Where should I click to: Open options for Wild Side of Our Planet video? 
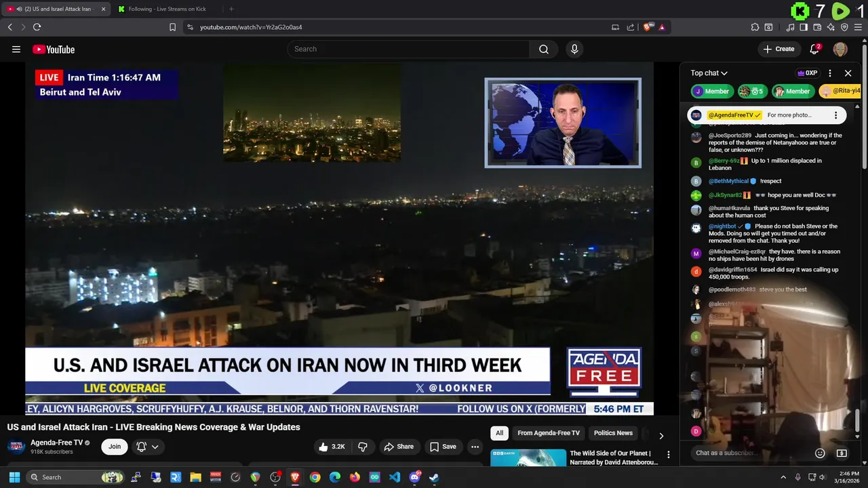point(668,455)
